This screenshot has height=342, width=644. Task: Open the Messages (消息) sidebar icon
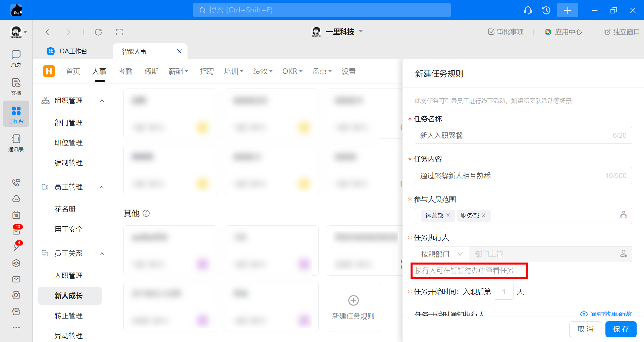click(16, 58)
